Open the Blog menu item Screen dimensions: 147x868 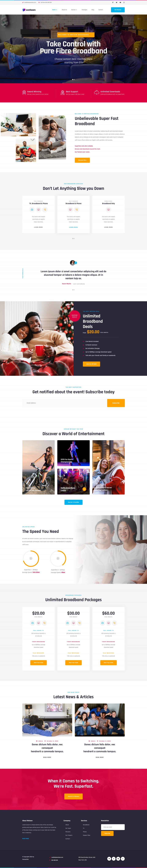pos(93,10)
